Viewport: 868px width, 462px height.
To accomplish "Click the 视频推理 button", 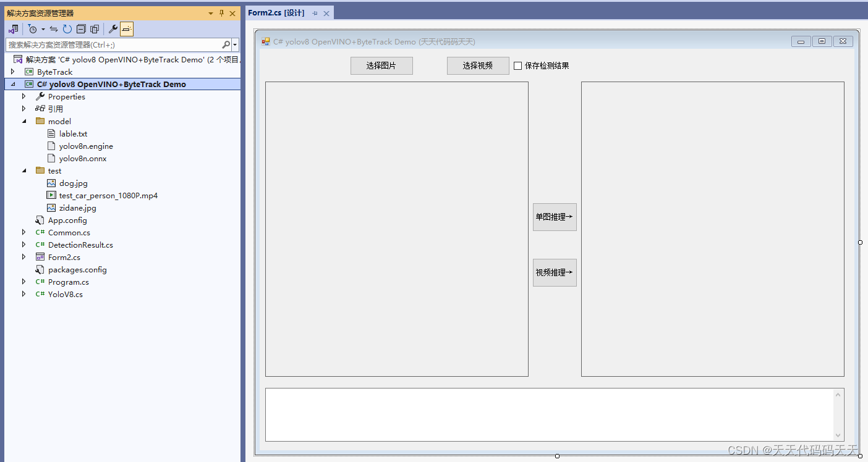I will 555,272.
